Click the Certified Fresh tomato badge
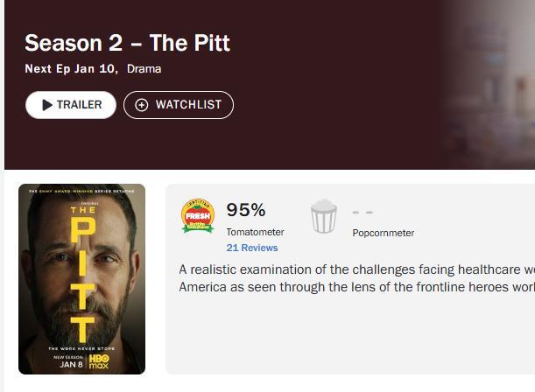Image resolution: width=535 pixels, height=392 pixels. tap(198, 216)
